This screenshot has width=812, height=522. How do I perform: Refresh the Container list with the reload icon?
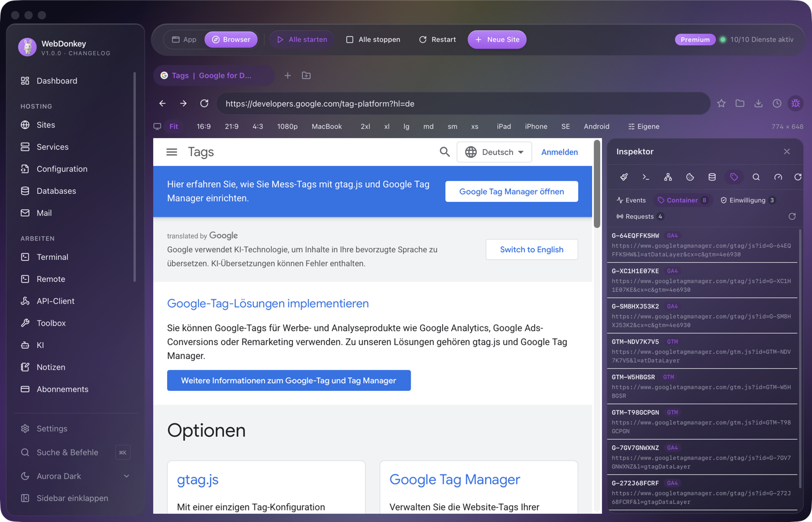point(792,216)
